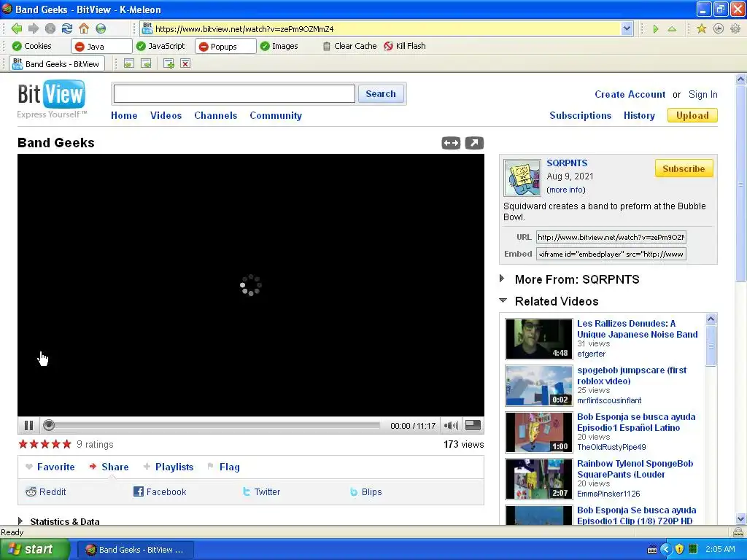The width and height of the screenshot is (747, 560).
Task: Open the Create Account link
Action: [630, 94]
